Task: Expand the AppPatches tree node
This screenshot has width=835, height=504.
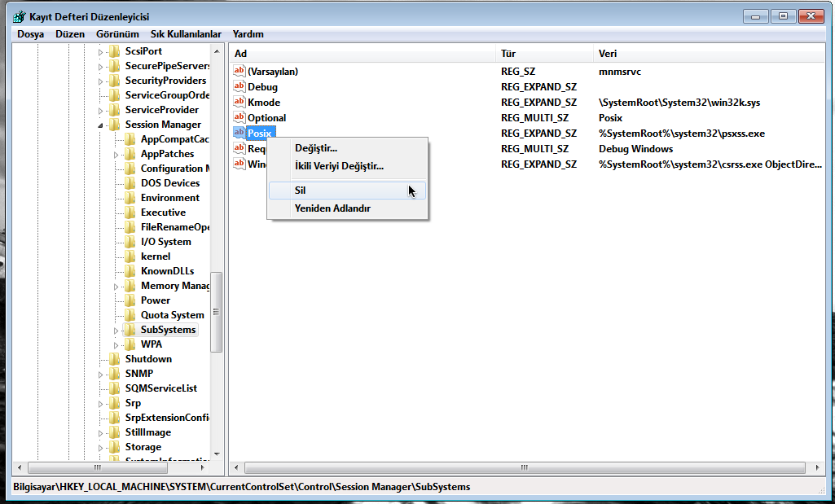Action: click(116, 155)
